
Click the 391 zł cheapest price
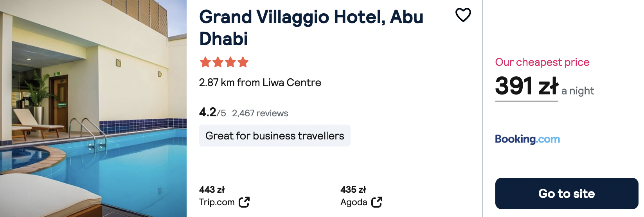click(x=527, y=86)
